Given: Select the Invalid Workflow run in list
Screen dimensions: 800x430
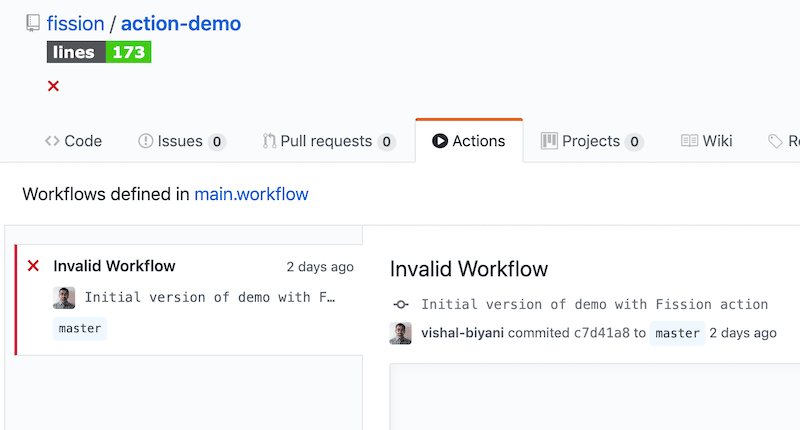Looking at the screenshot, I should [x=189, y=300].
